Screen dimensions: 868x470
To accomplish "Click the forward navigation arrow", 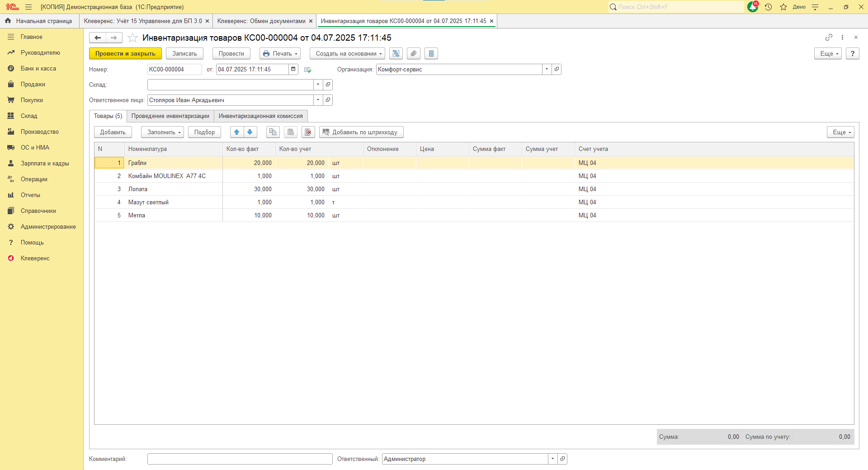I will point(114,38).
